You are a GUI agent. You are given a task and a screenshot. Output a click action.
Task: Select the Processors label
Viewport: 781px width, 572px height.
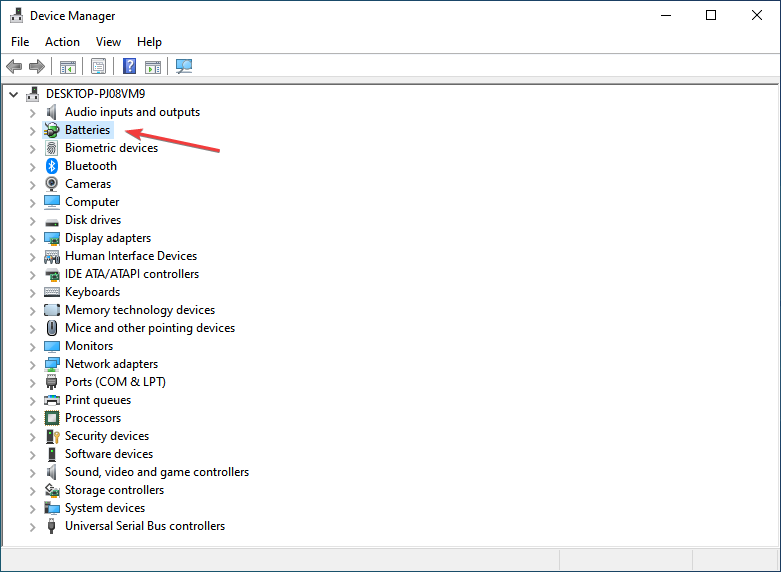pyautogui.click(x=93, y=418)
